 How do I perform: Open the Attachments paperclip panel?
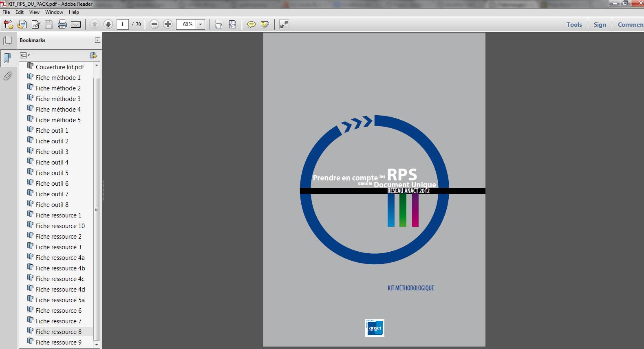7,76
